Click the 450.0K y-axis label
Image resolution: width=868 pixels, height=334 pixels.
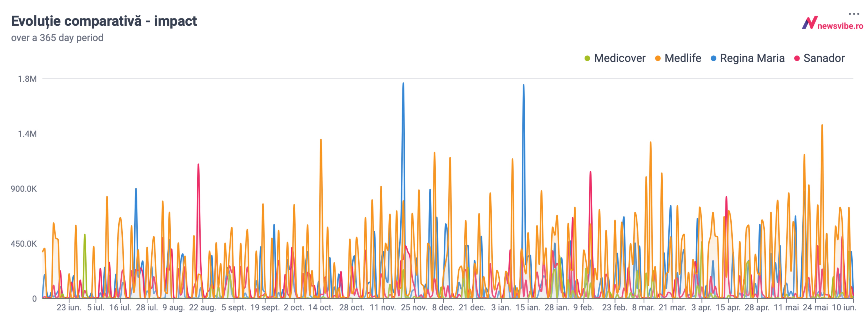pos(24,244)
